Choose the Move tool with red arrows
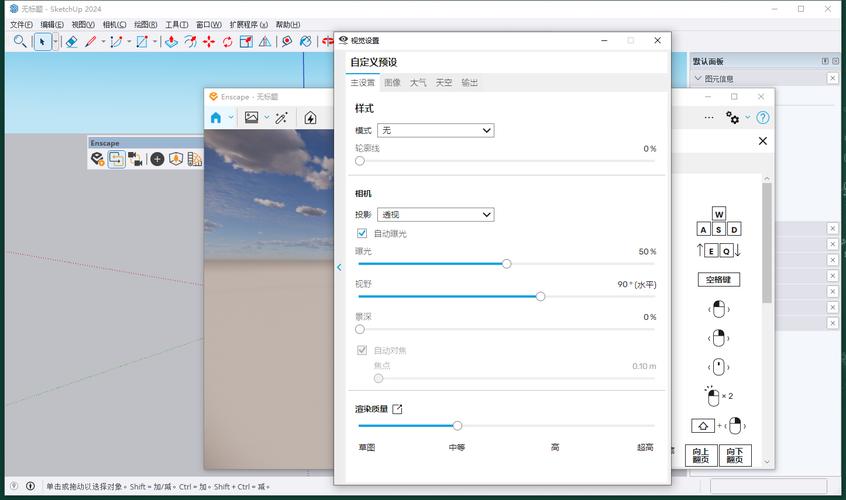 pyautogui.click(x=209, y=42)
